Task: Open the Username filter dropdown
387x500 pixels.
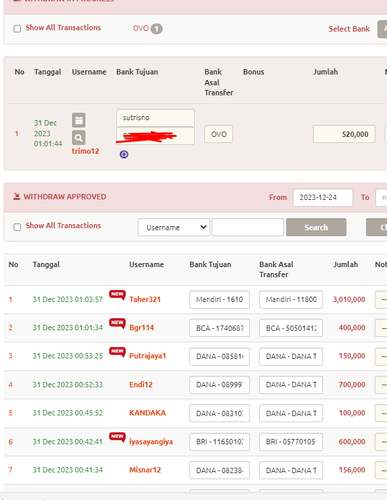Action: click(x=174, y=227)
